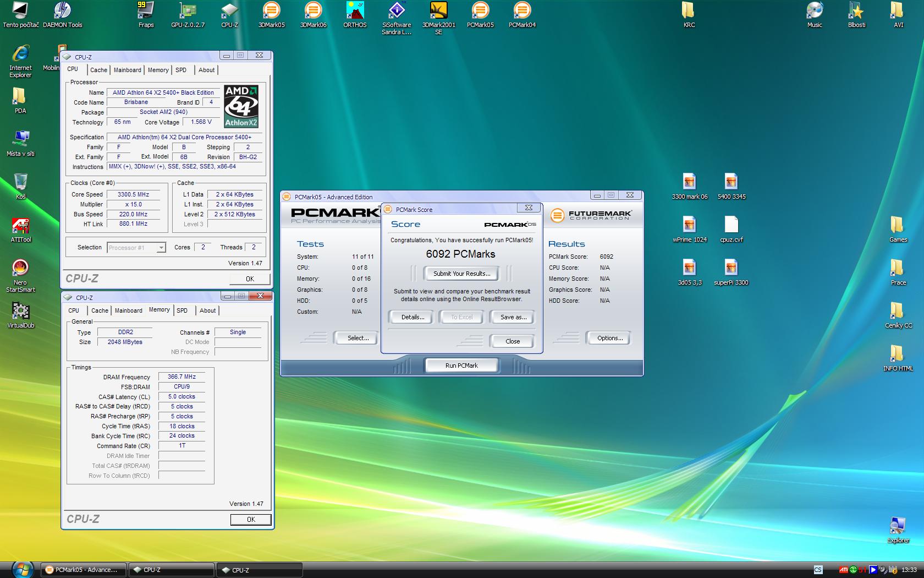Screen dimensions: 924x578
Task: Click the Windows Start orb
Action: [22, 569]
